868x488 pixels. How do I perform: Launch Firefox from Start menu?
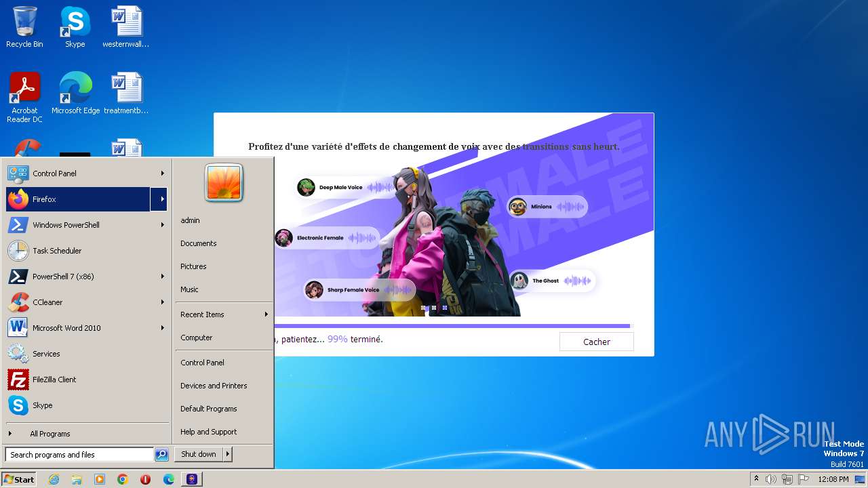coord(78,199)
